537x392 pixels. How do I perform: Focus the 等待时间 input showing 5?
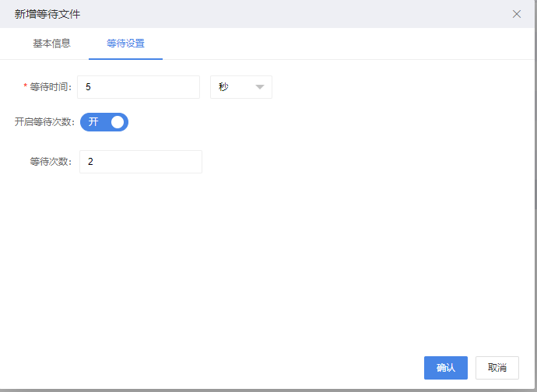click(x=139, y=87)
